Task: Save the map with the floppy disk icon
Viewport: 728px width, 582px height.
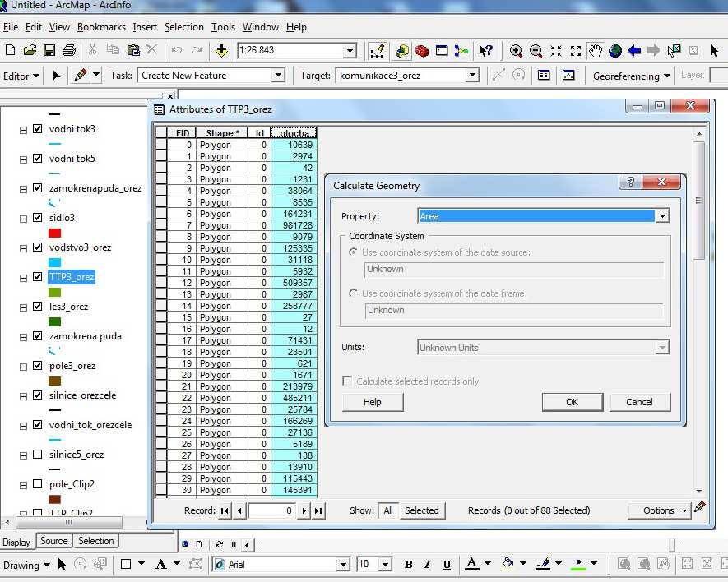Action: coord(49,50)
